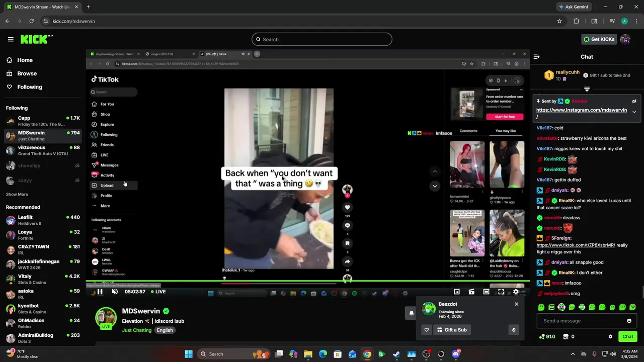Viewport: 644px width, 362px height.
Task: Go back in Chrome
Action: 7,21
